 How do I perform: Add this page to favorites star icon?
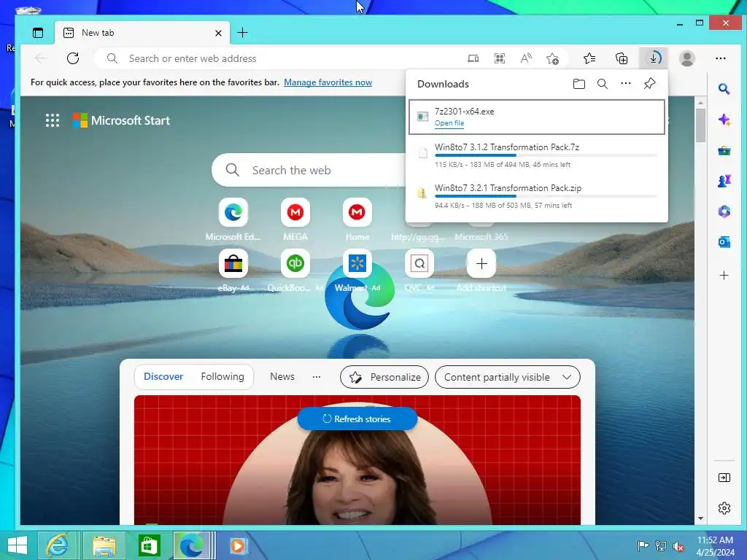553,58
